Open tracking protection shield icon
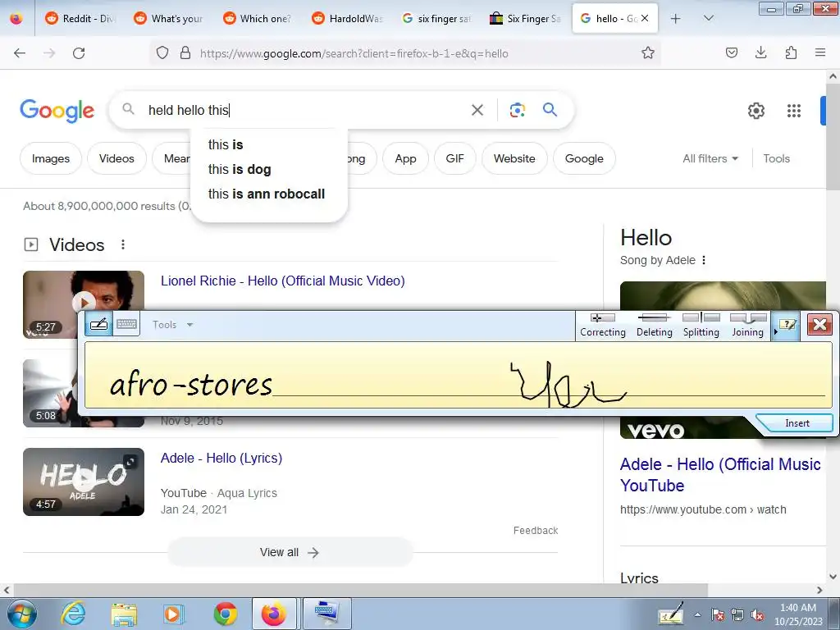Screen dimensions: 840x630 tap(162, 53)
